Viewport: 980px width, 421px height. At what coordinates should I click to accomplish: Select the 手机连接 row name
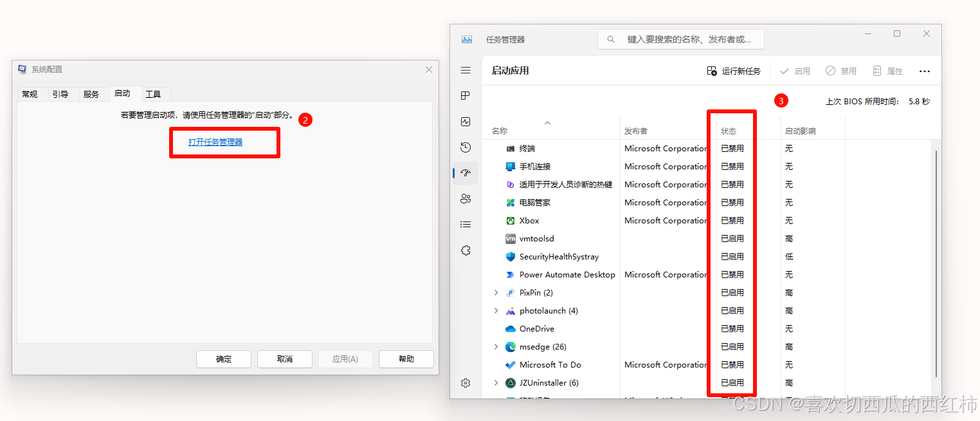click(535, 167)
